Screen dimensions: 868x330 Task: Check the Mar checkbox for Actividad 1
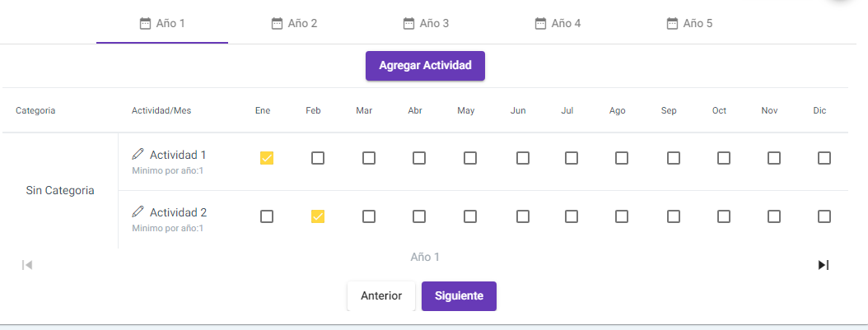tap(369, 159)
